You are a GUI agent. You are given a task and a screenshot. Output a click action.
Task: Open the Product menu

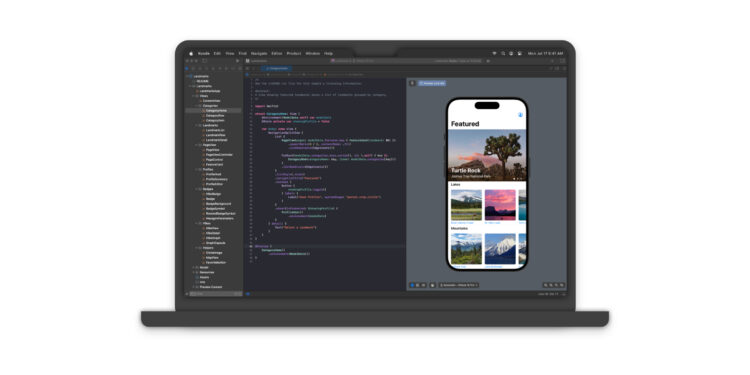click(x=294, y=54)
